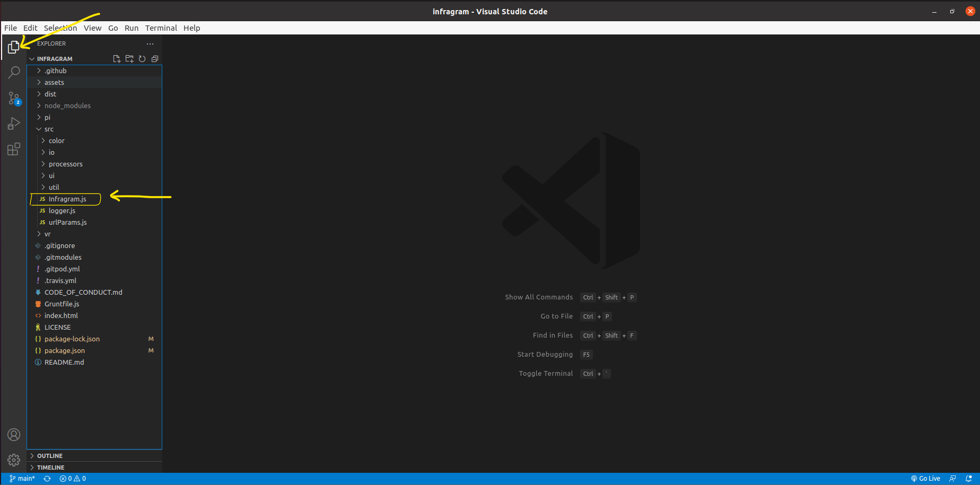This screenshot has height=485, width=980.
Task: Open the README.md file
Action: coord(94,363)
